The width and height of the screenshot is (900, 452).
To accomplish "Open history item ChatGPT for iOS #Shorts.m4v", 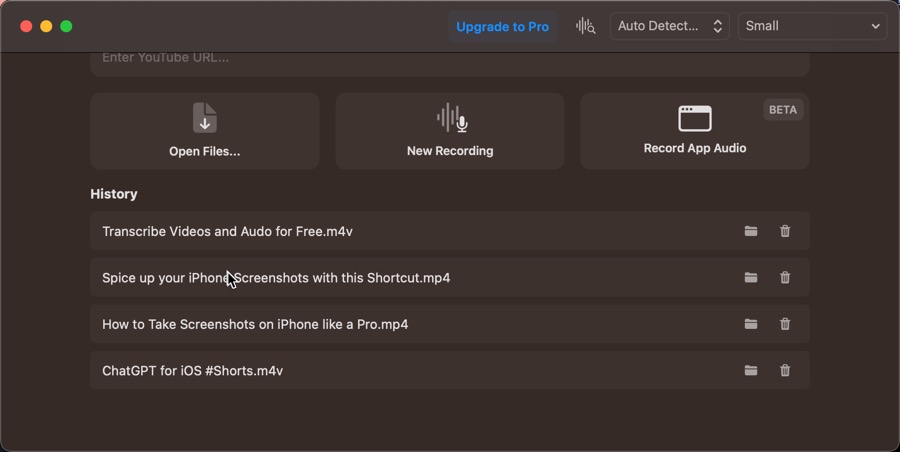I will [449, 370].
